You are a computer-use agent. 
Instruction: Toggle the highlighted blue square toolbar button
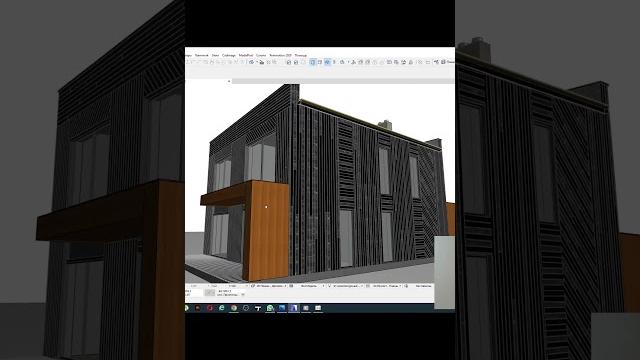pyautogui.click(x=312, y=62)
